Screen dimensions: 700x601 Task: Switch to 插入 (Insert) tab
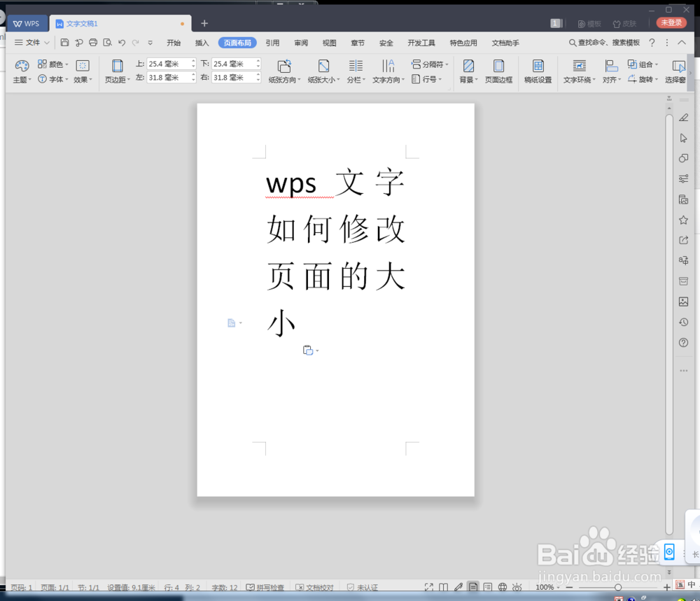pos(202,43)
